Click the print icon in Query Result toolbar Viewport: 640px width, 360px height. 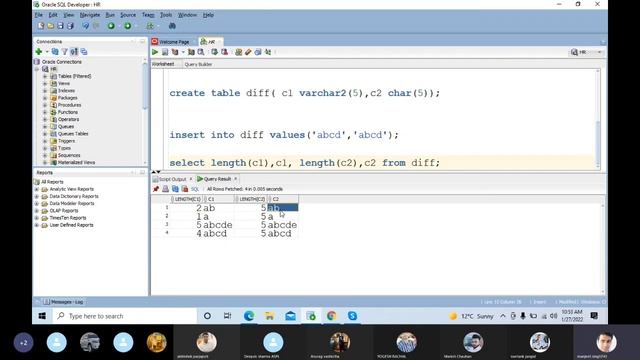165,189
